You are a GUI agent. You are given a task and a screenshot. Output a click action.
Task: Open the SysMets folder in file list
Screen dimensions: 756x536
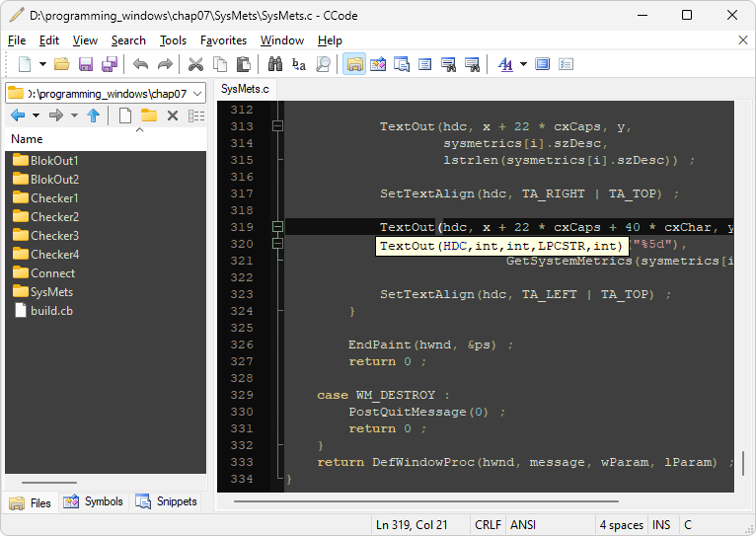click(43, 292)
